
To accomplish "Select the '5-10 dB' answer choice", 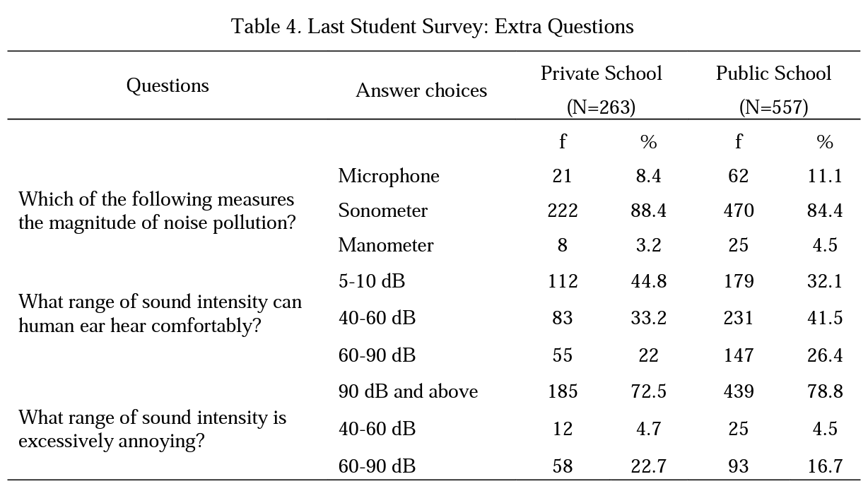I will click(x=372, y=281).
